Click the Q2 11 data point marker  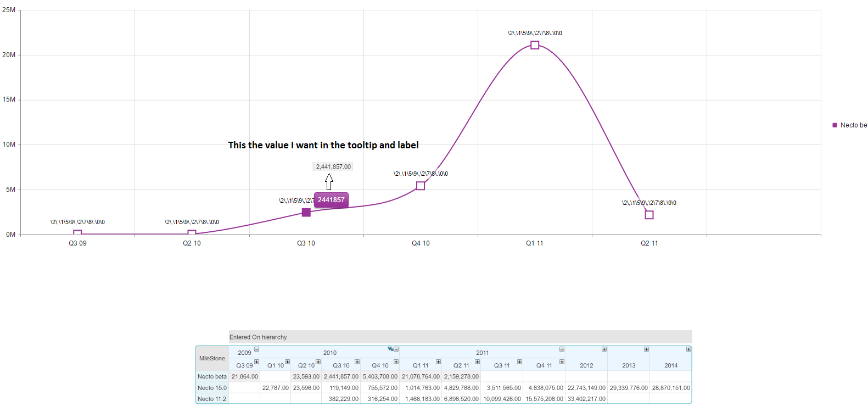click(649, 215)
